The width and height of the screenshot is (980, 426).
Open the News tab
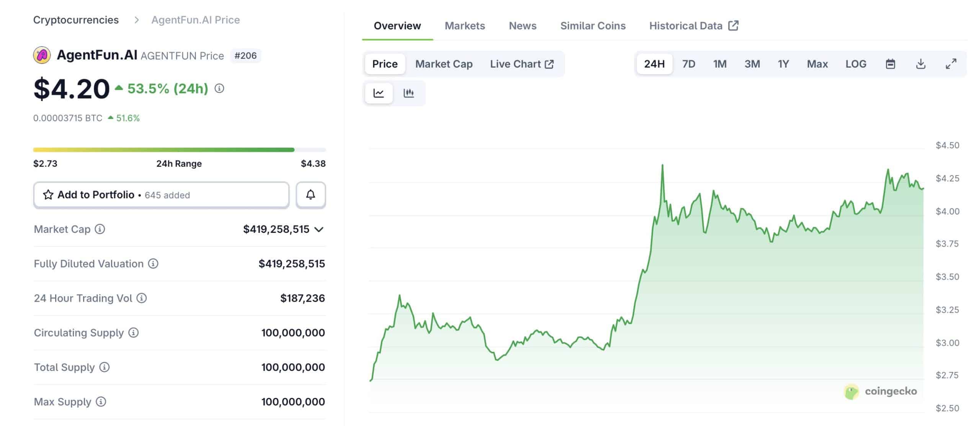(x=523, y=26)
